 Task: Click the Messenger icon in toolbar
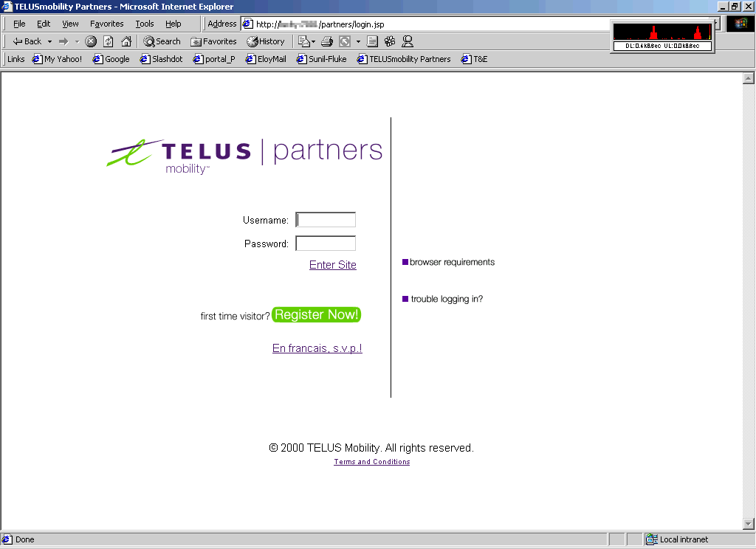[x=407, y=41]
